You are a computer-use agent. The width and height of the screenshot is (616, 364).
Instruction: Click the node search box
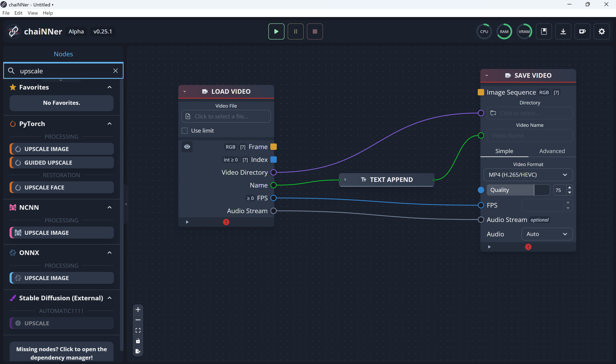click(63, 71)
